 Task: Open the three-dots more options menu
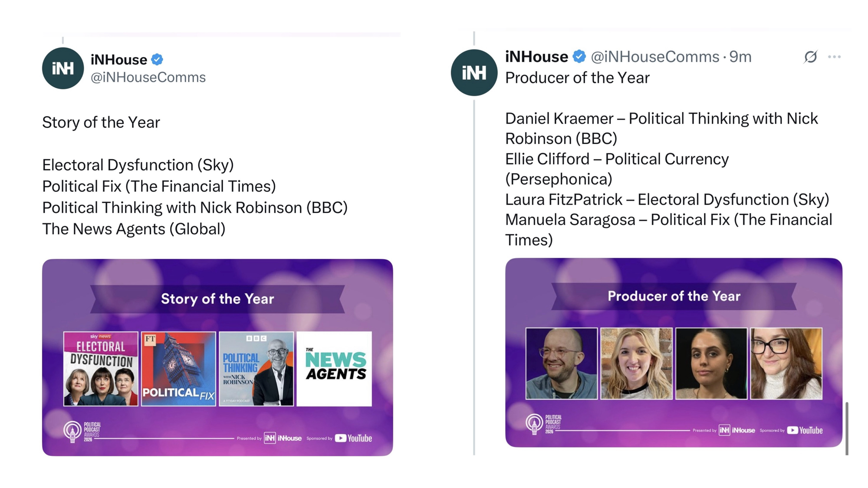[x=834, y=57]
